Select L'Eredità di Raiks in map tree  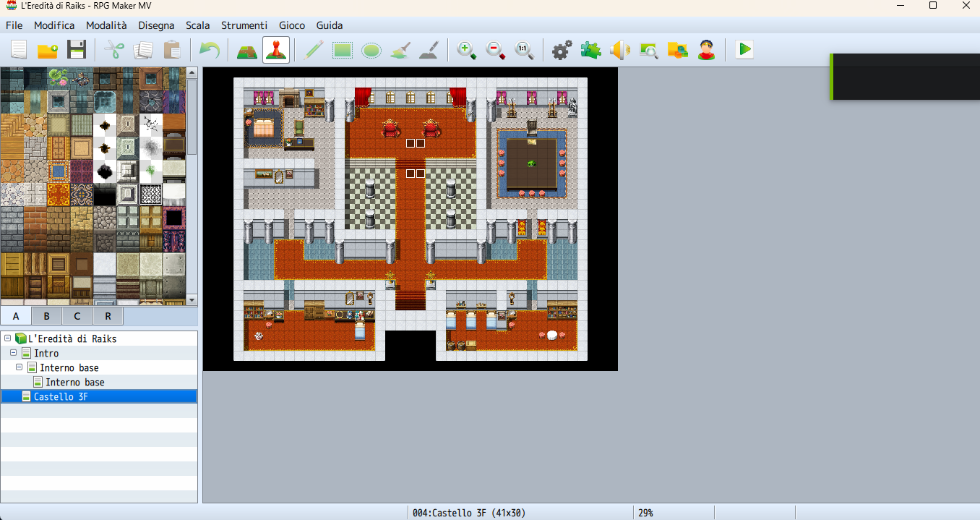[72, 338]
